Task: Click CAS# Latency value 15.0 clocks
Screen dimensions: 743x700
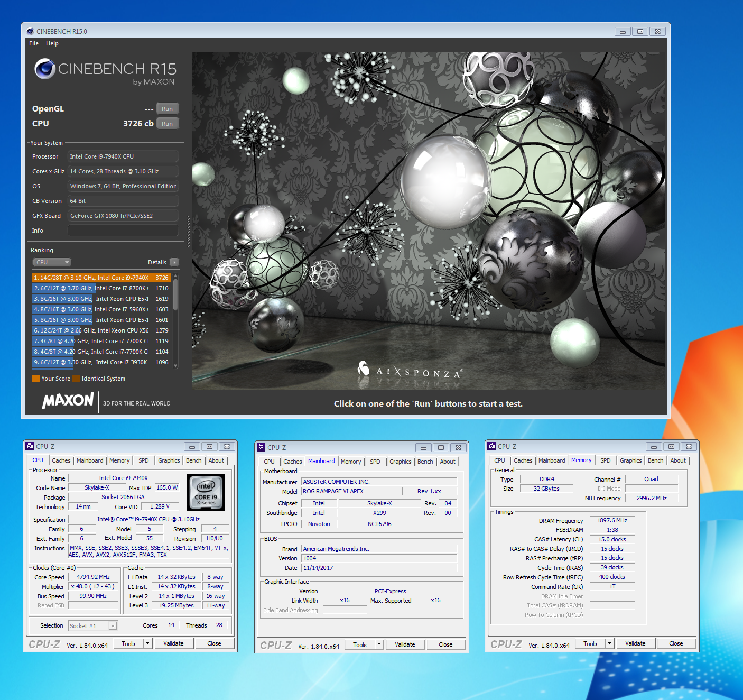Action: click(612, 539)
